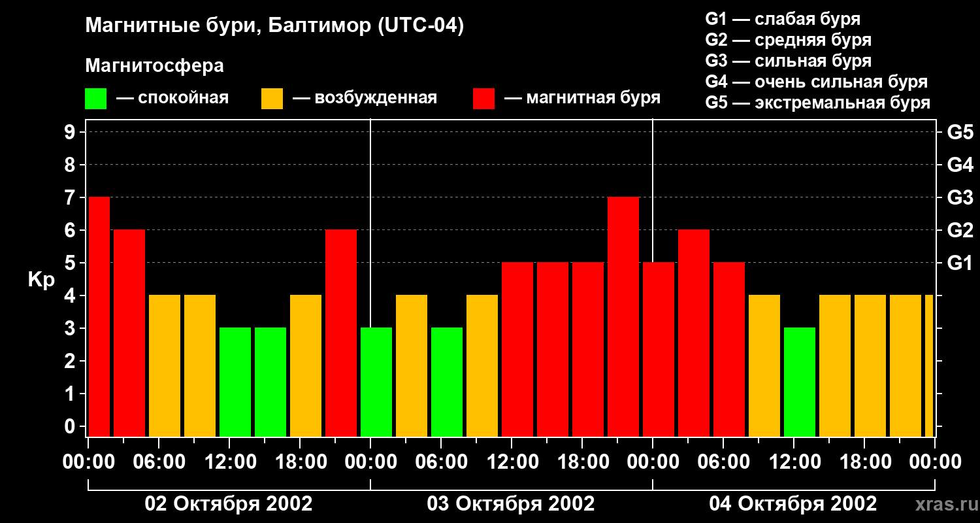Click the red Kp 5 bar at 00:00 on 04 October

coord(659,349)
